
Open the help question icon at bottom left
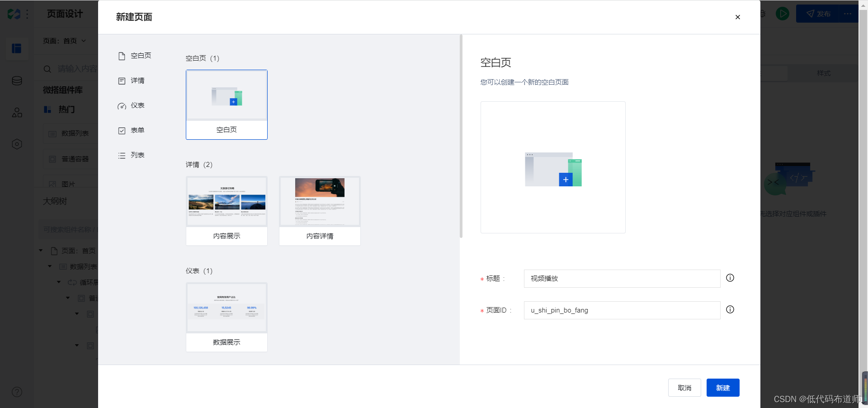[17, 392]
